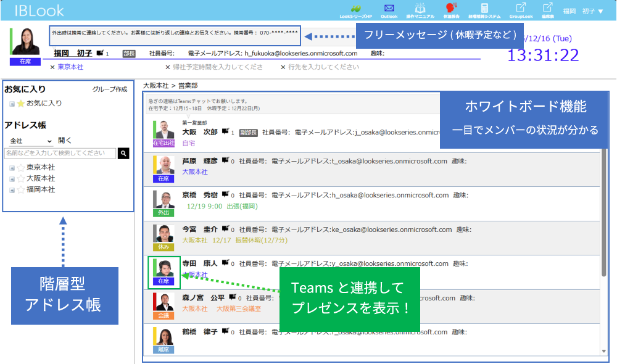
Task: Click the 経理精算システム calculator icon
Action: [x=484, y=8]
